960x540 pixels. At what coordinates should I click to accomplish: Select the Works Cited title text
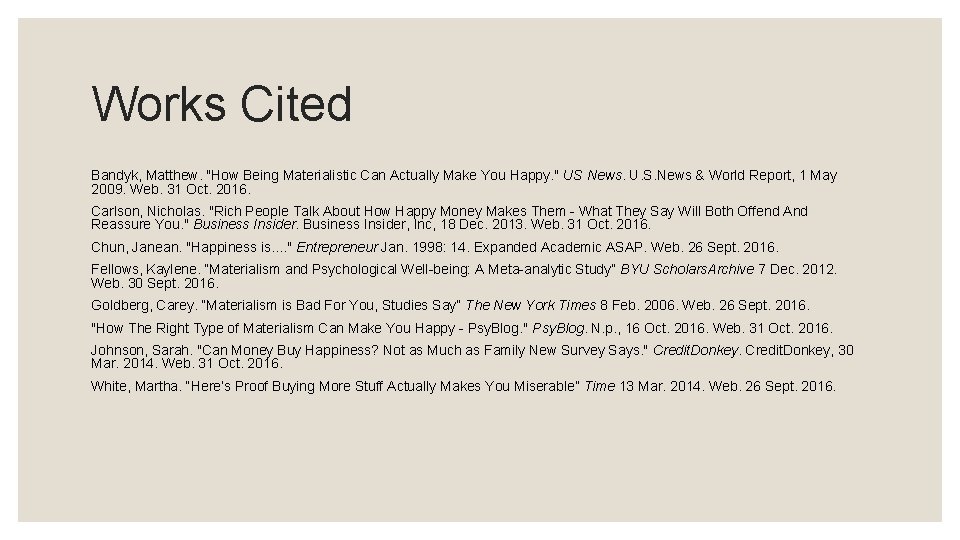pyautogui.click(x=222, y=103)
